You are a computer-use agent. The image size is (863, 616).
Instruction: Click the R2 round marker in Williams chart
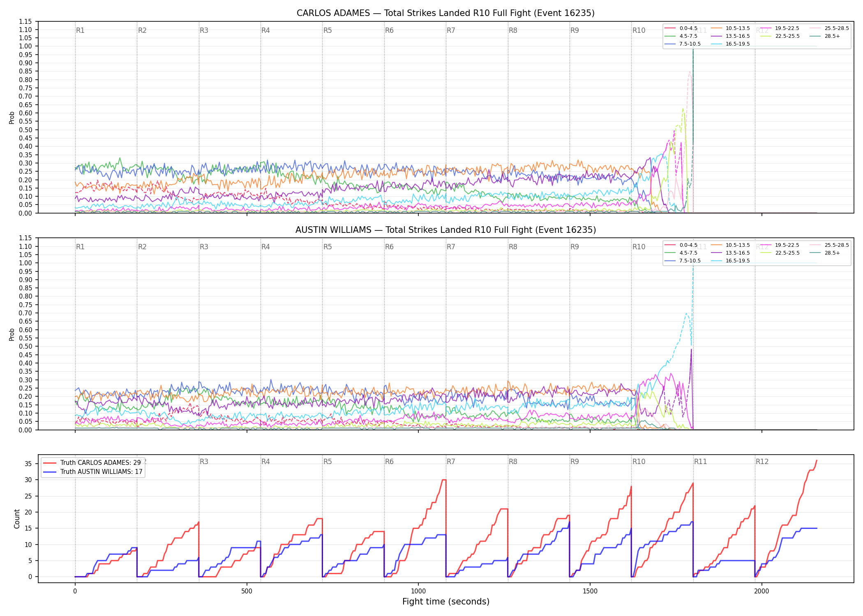142,247
